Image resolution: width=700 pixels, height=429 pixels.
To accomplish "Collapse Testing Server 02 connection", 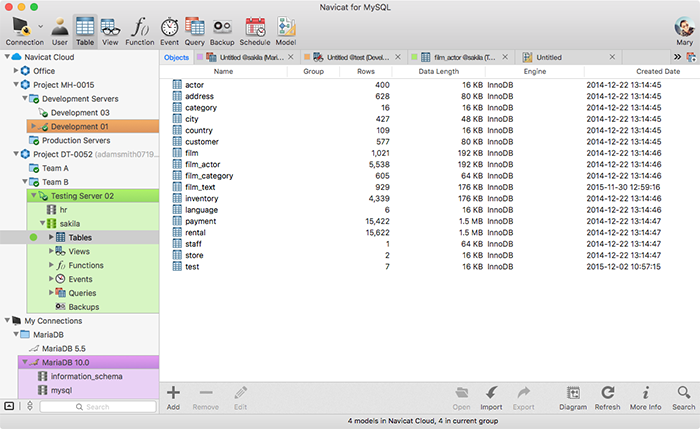I will 33,196.
